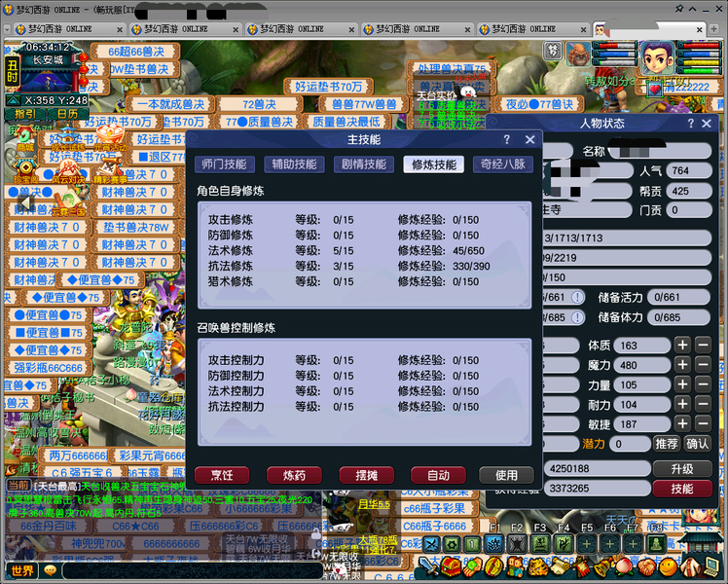Decrease 魔力 with minus button
Image resolution: width=728 pixels, height=584 pixels.
click(704, 365)
